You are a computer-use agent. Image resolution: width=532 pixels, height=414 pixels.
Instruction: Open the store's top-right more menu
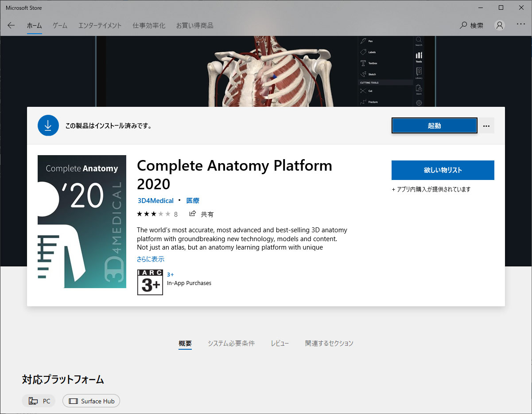point(521,24)
